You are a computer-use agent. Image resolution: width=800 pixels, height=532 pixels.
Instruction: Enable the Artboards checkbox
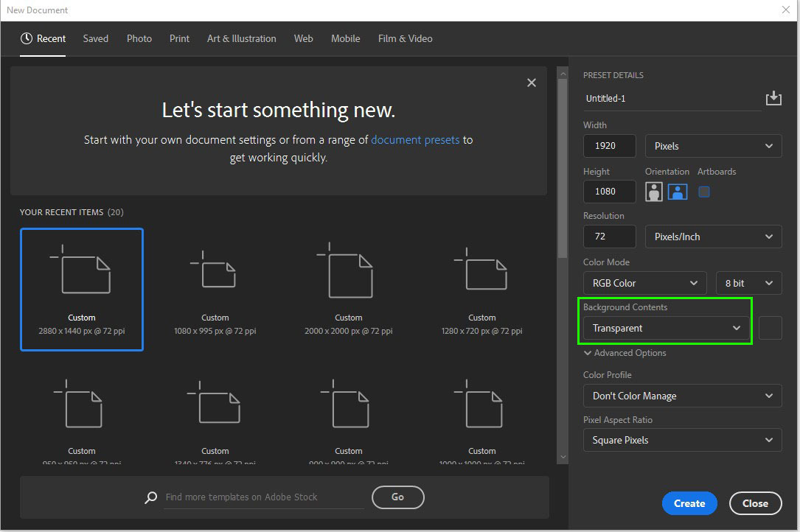[x=703, y=191]
